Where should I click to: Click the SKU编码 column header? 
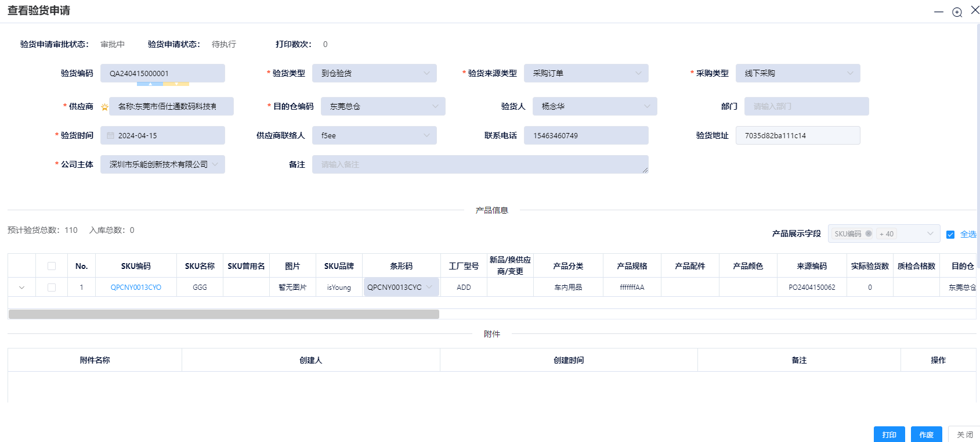(136, 266)
